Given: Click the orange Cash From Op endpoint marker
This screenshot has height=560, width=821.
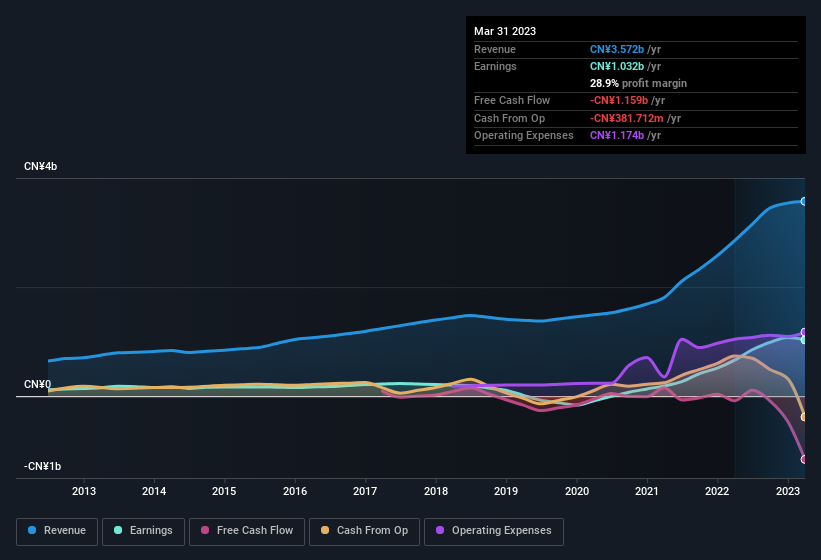Looking at the screenshot, I should click(x=804, y=417).
